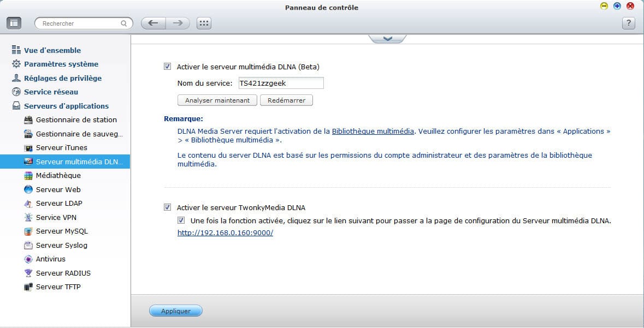Click the Appliquer button
The image size is (644, 328).
click(x=176, y=311)
